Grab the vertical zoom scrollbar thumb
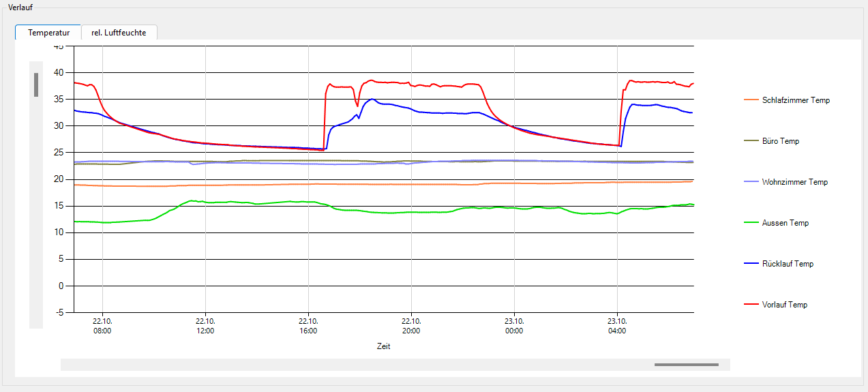 pyautogui.click(x=36, y=85)
